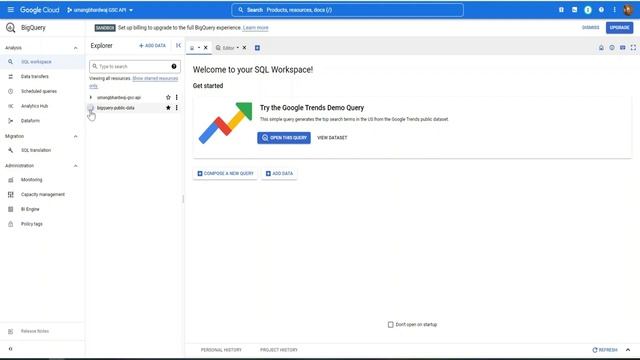
Task: Click the BI Engine icon in sidebar
Action: pyautogui.click(x=11, y=209)
